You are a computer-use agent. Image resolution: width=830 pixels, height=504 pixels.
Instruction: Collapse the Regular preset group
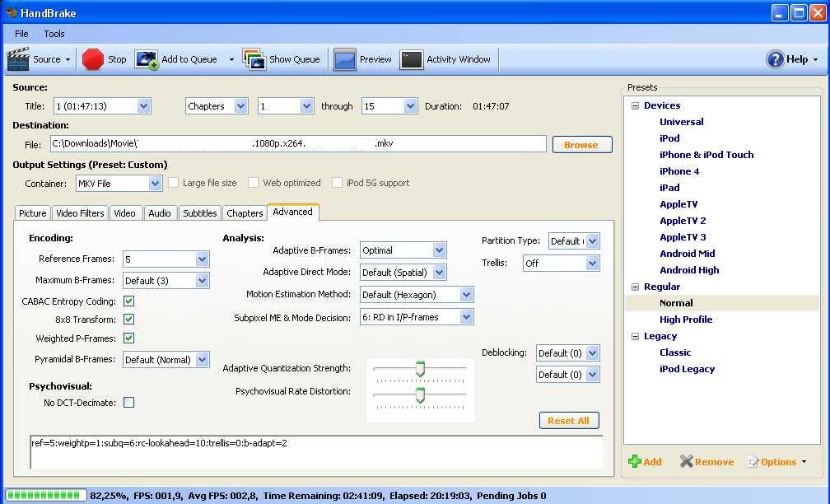point(635,287)
